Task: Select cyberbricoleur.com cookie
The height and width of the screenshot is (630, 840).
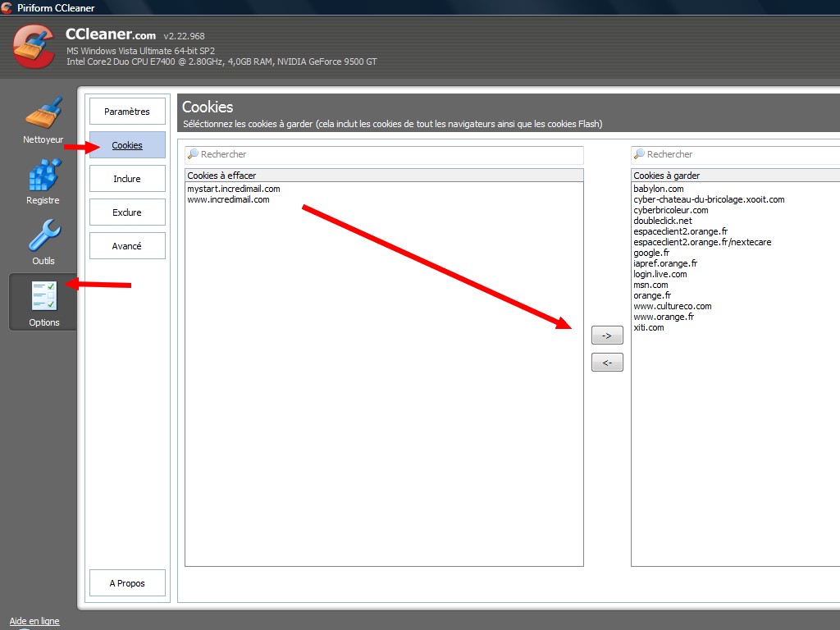Action: (671, 211)
